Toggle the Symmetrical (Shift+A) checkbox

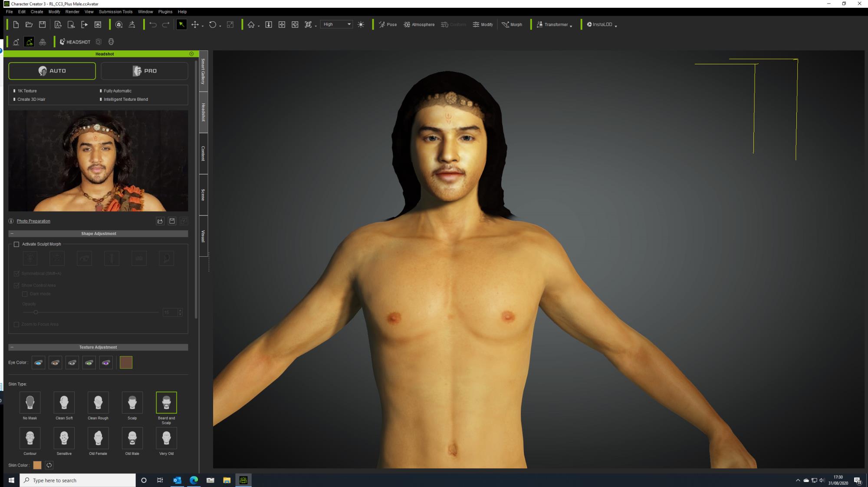tap(16, 274)
